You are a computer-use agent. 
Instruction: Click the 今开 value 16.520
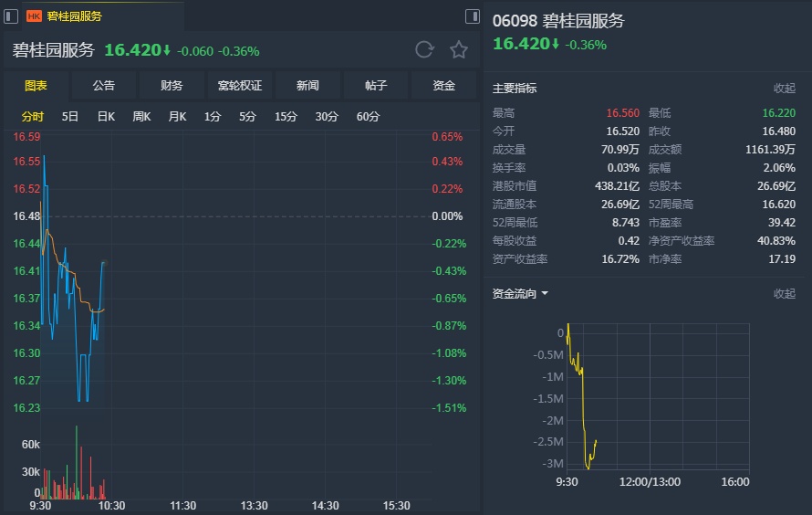pos(622,131)
